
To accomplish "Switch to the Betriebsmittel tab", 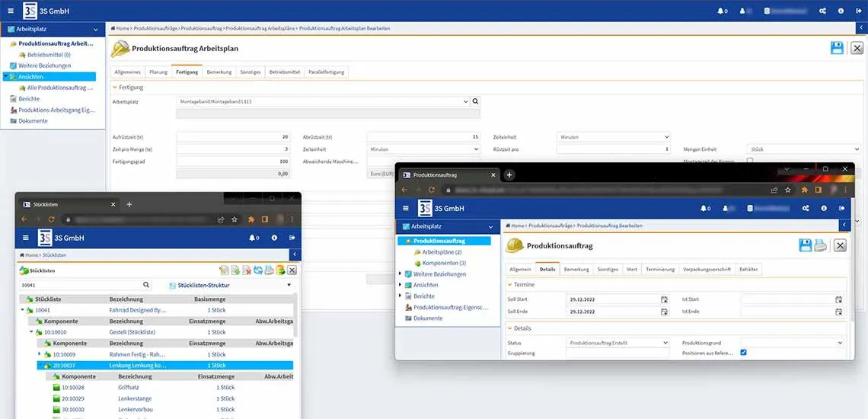I will point(283,72).
